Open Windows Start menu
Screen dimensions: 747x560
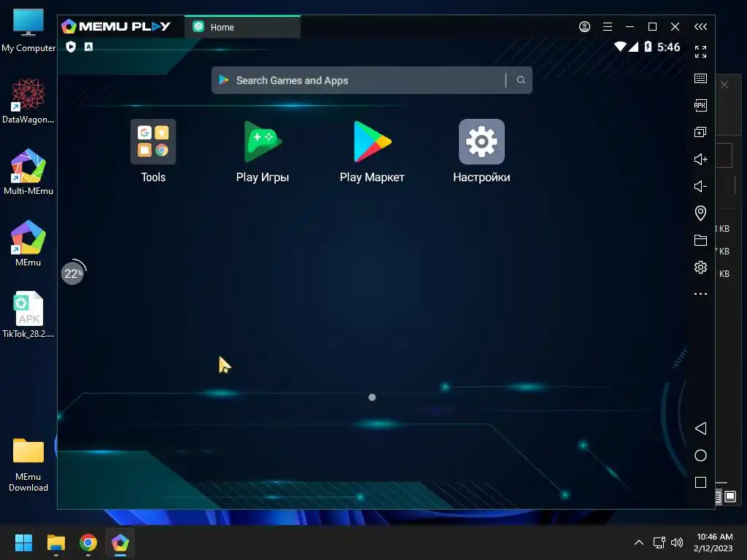tap(23, 542)
